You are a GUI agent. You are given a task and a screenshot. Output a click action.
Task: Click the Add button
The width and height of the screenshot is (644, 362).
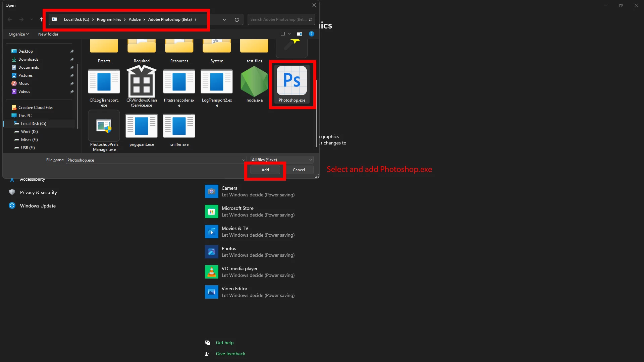(x=265, y=170)
